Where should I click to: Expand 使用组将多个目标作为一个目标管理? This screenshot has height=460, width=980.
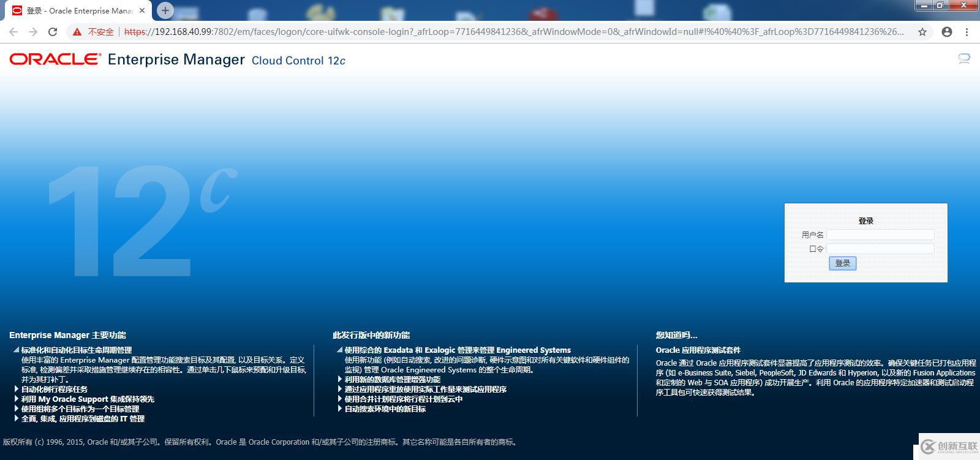(17, 409)
